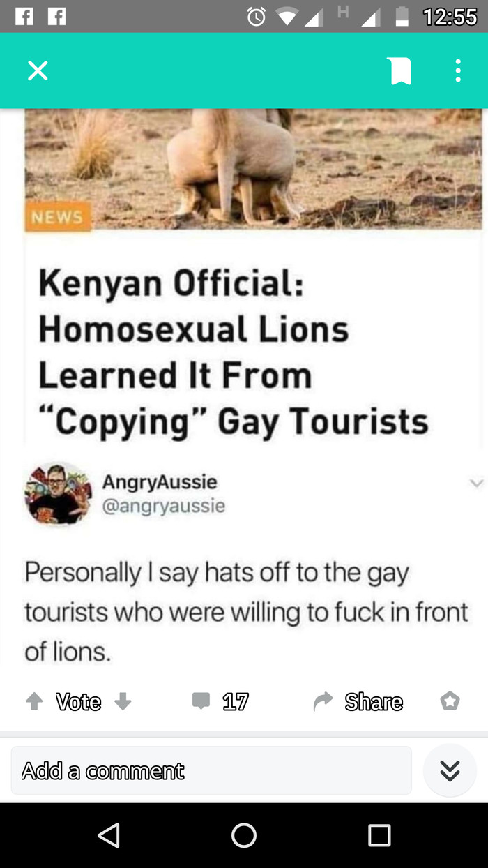Upvote the post with the up arrow
This screenshot has height=868, width=488.
pos(33,701)
